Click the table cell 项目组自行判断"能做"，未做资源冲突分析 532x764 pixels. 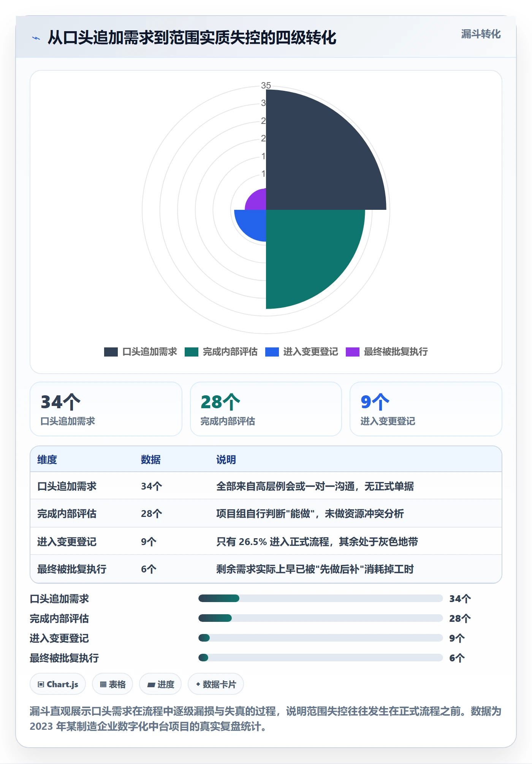click(x=310, y=514)
